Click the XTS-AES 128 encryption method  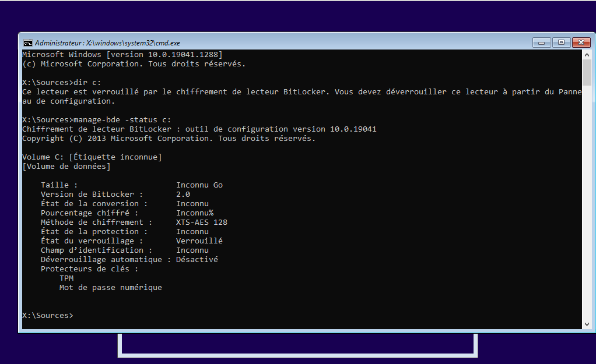pyautogui.click(x=201, y=222)
